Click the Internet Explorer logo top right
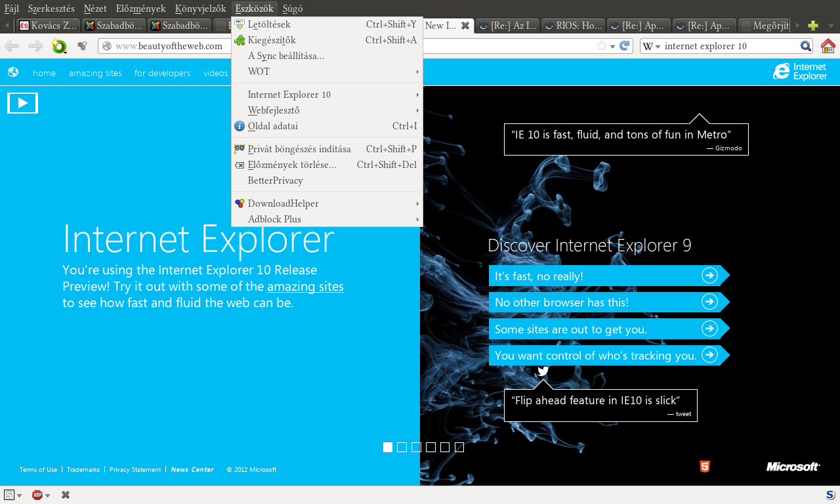 tap(800, 72)
